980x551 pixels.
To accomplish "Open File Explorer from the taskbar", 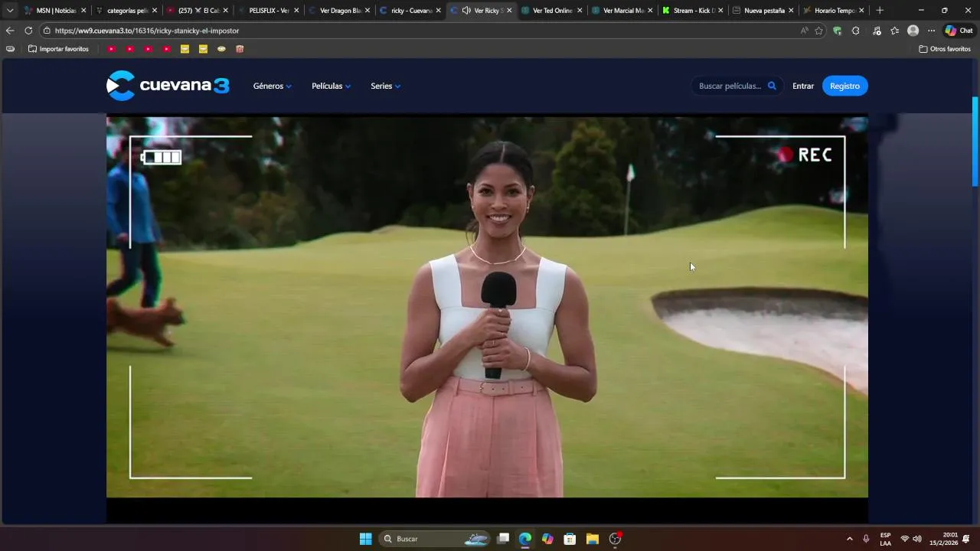I will [x=593, y=539].
